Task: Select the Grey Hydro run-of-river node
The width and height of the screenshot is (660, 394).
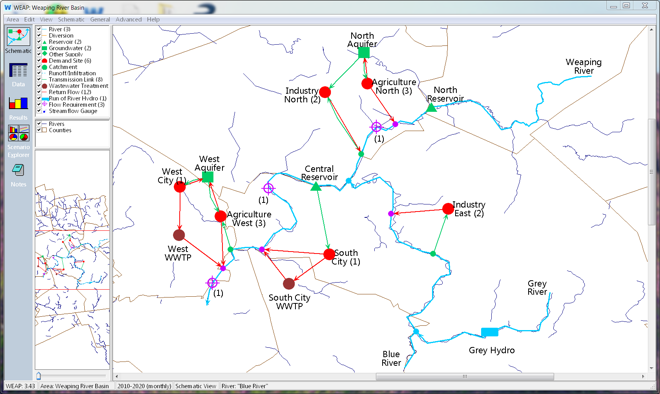Action: 490,332
